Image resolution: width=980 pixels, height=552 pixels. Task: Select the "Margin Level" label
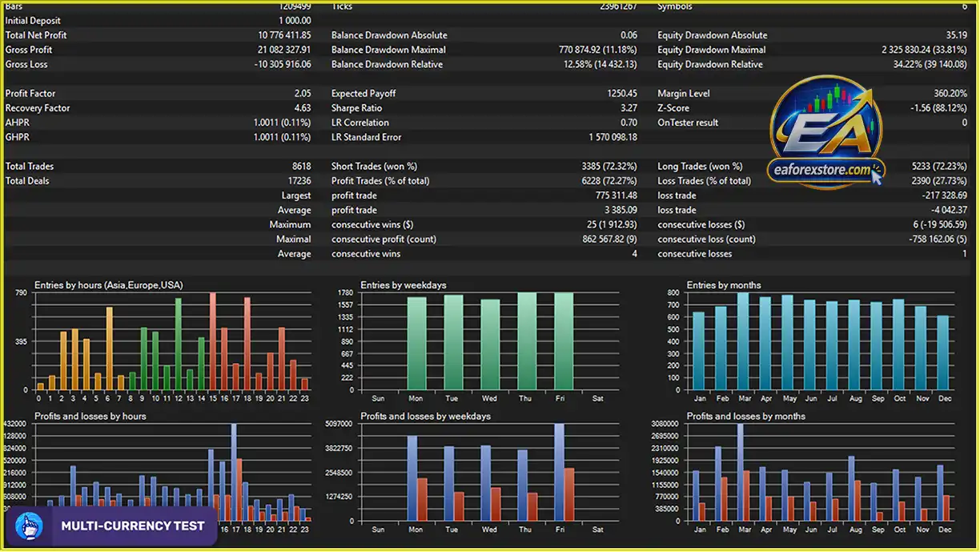[x=684, y=94]
